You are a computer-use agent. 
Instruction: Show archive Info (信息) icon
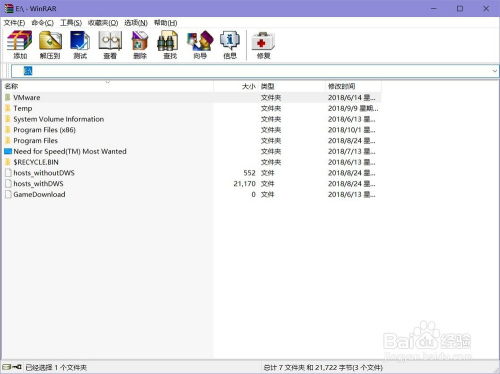coord(230,45)
